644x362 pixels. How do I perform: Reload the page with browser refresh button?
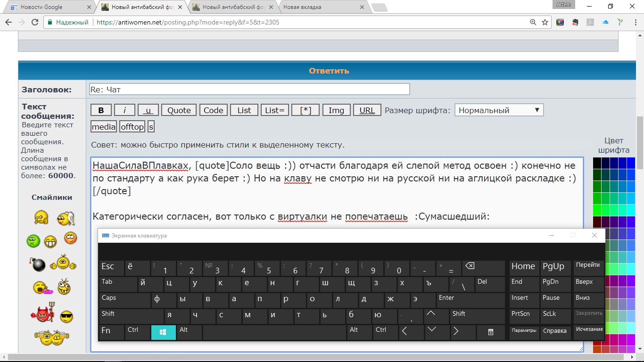click(x=35, y=22)
